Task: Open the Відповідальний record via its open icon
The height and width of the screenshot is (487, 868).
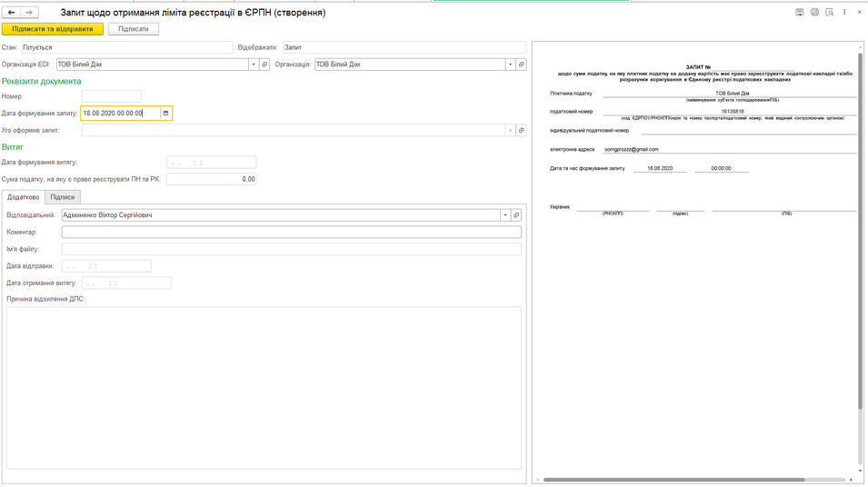Action: 516,215
